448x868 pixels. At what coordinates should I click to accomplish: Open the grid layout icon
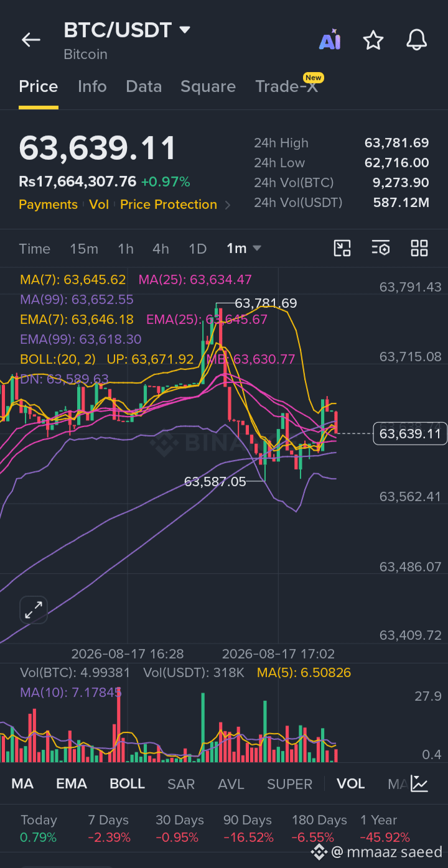click(x=419, y=249)
